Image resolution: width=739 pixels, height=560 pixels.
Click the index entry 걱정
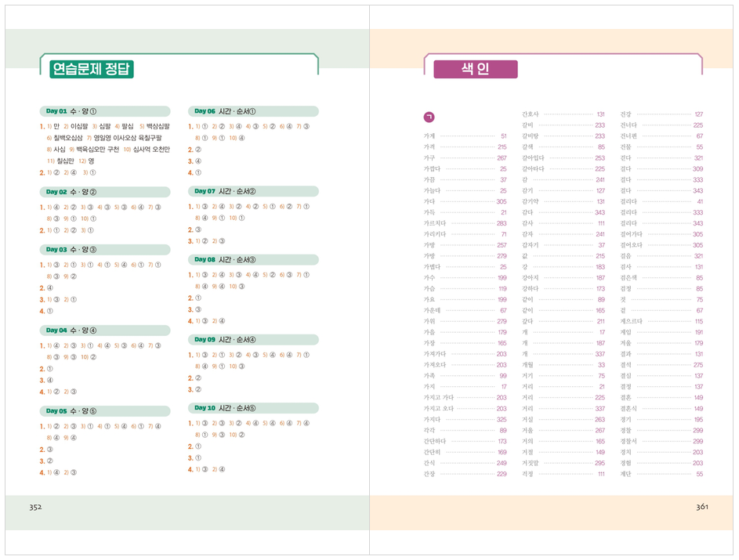pos(563,474)
